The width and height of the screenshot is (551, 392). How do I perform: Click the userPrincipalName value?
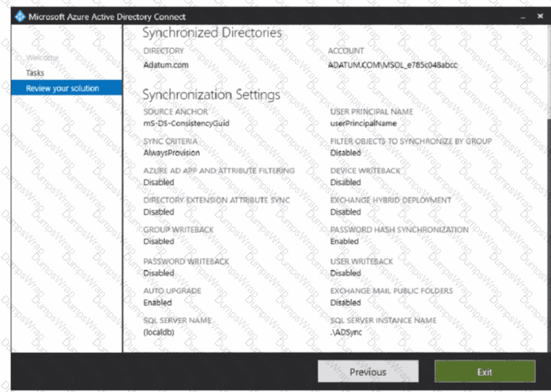[x=364, y=123]
